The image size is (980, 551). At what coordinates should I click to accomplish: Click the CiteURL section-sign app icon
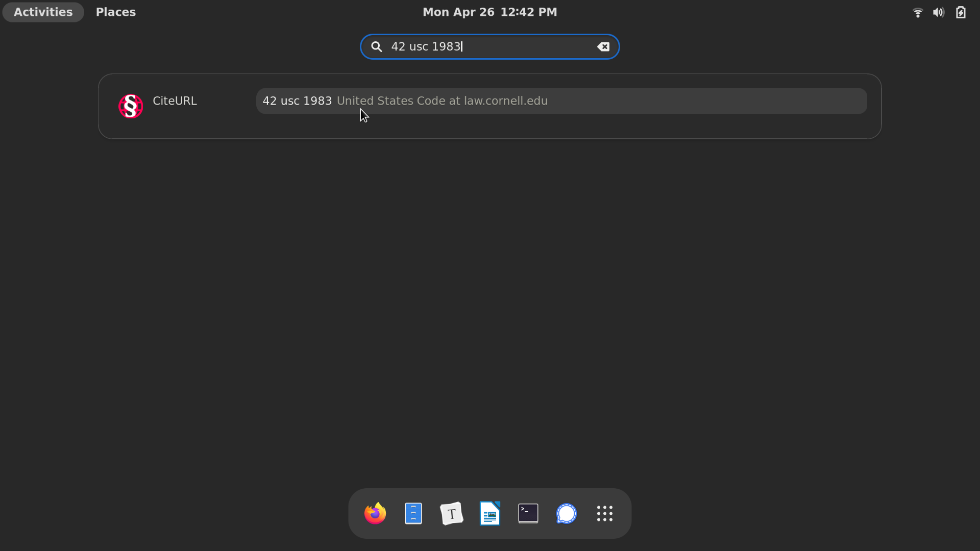(x=131, y=106)
